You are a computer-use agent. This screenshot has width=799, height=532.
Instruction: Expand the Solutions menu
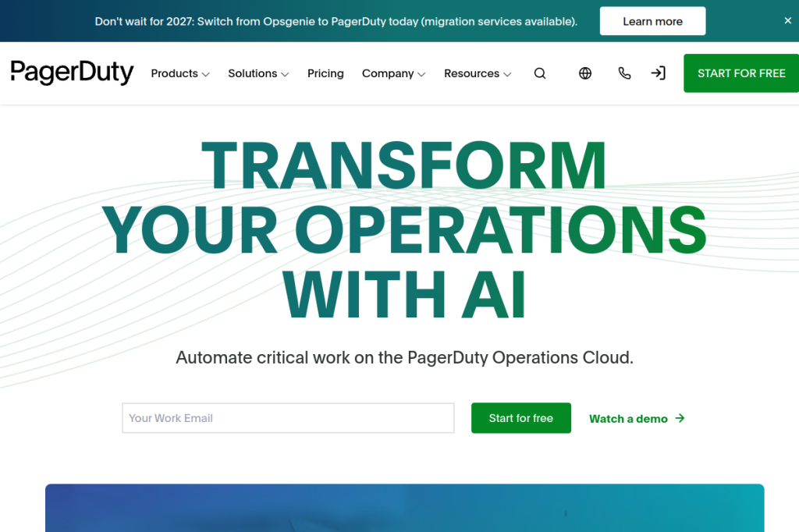(258, 73)
